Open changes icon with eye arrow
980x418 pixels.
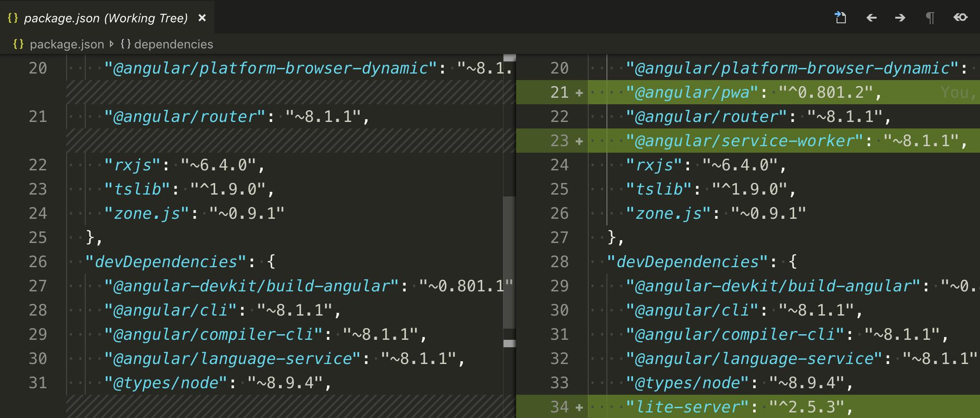click(x=960, y=17)
